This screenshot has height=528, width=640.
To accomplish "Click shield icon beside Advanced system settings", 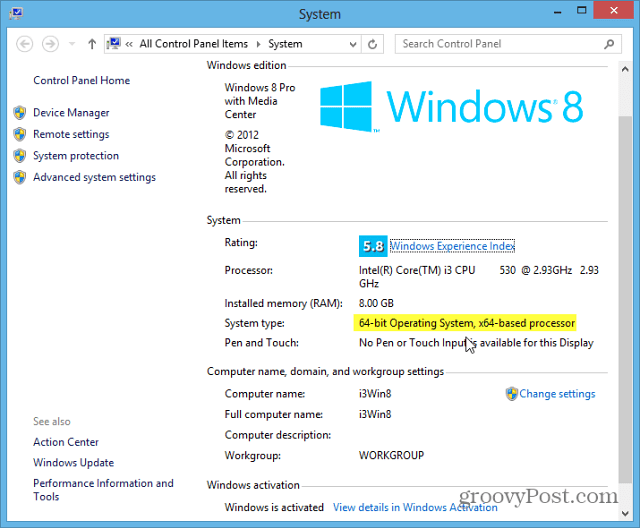I will click(20, 177).
